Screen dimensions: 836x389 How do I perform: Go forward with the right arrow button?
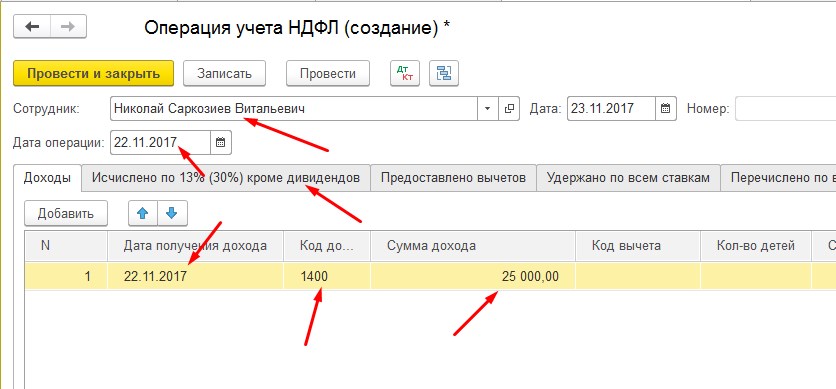pyautogui.click(x=68, y=27)
